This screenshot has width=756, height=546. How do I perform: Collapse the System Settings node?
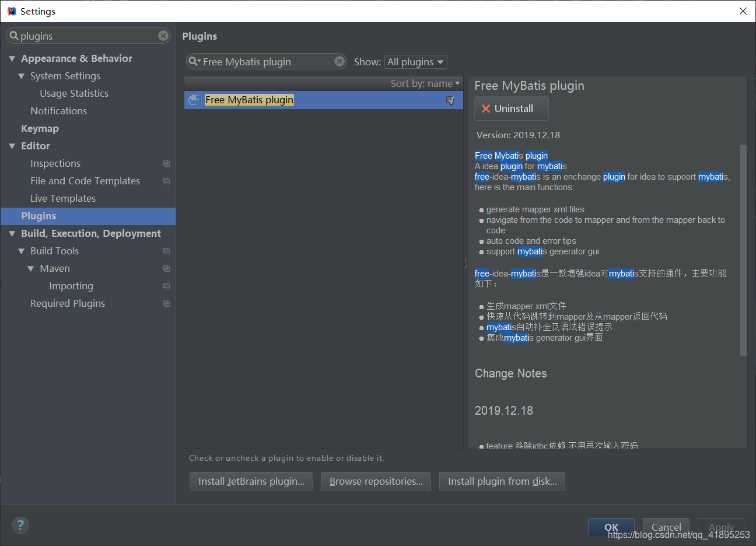[x=21, y=76]
